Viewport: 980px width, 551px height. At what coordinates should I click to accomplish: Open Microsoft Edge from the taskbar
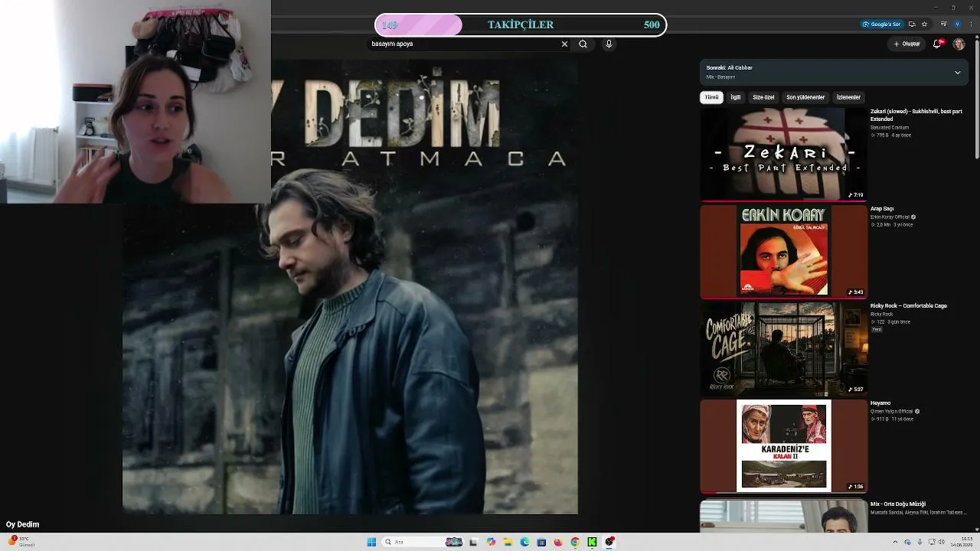pos(524,542)
